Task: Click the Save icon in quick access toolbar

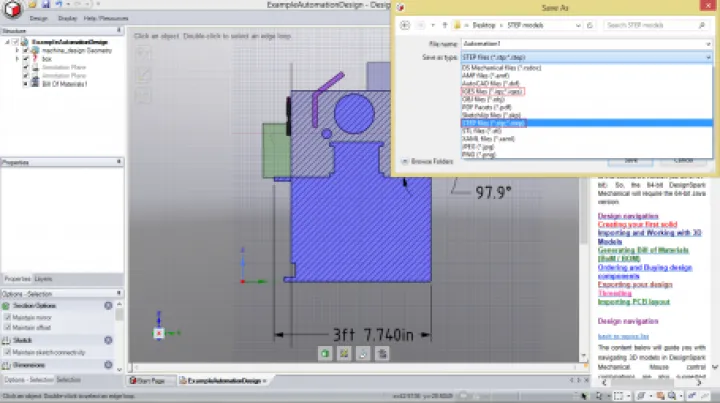Action: coord(45,5)
